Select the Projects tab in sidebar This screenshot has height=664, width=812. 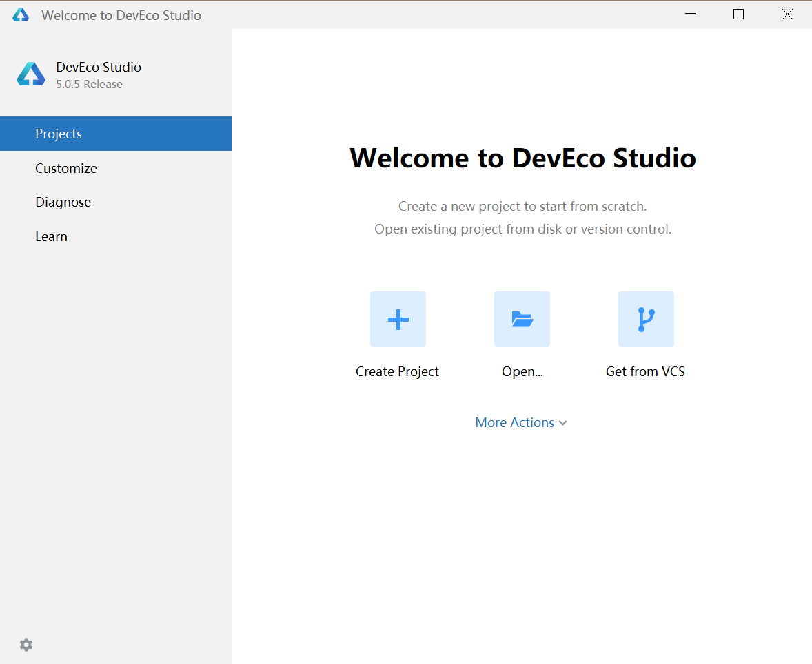tap(59, 133)
